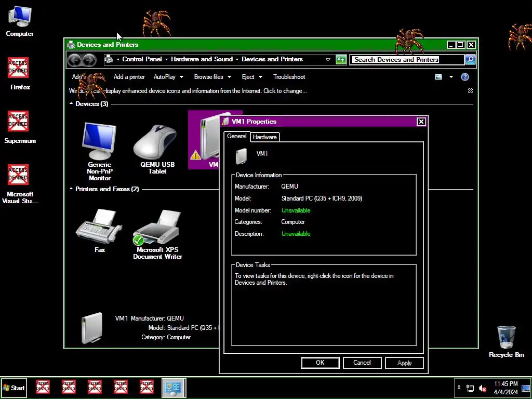Open the Recycle Bin
This screenshot has height=399, width=532.
click(x=506, y=342)
